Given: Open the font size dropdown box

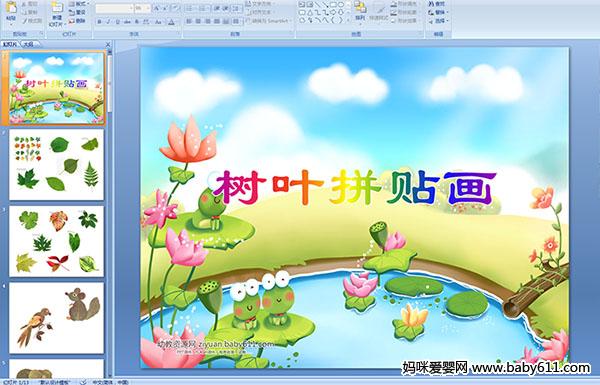Looking at the screenshot, I should coord(142,8).
